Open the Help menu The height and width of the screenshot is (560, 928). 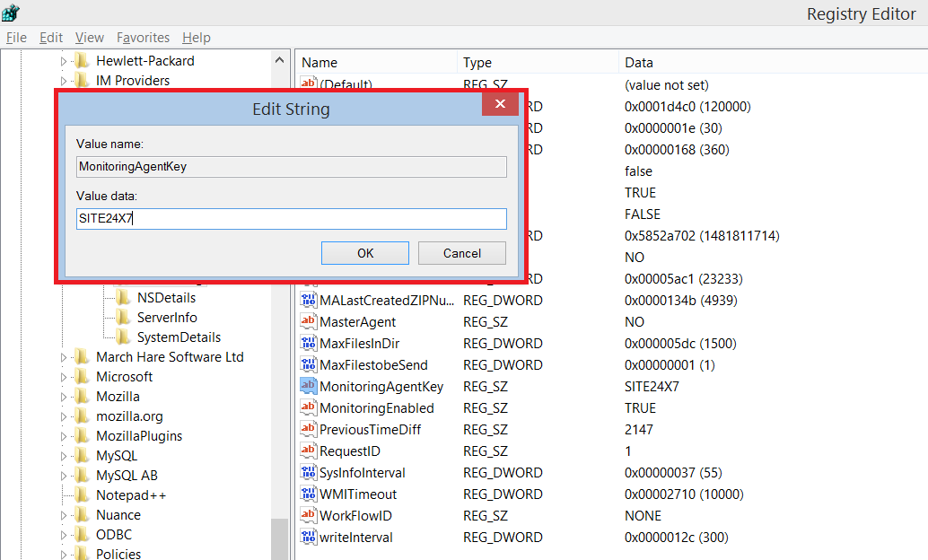coord(197,38)
